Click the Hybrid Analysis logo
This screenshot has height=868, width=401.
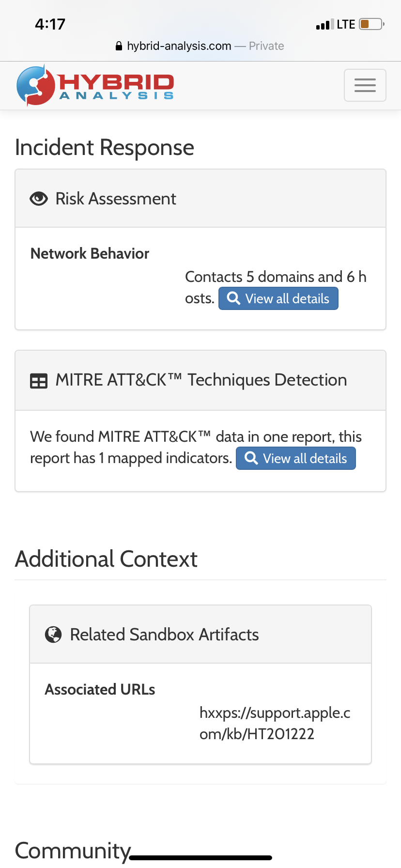[x=95, y=85]
